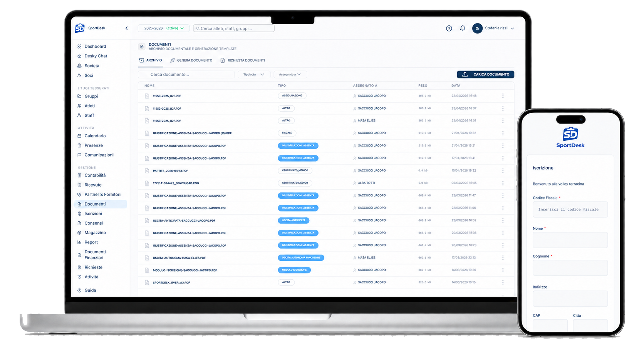Open kebab menu for PARTITE_2026-04-13.PDF row
This screenshot has height=362, width=644.
coord(503,170)
